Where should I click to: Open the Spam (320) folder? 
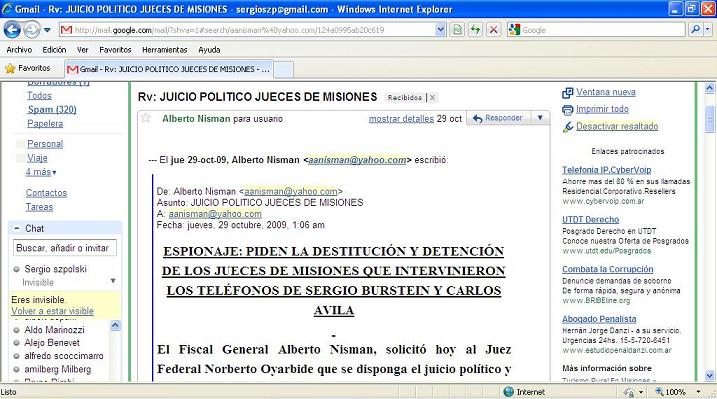[52, 110]
